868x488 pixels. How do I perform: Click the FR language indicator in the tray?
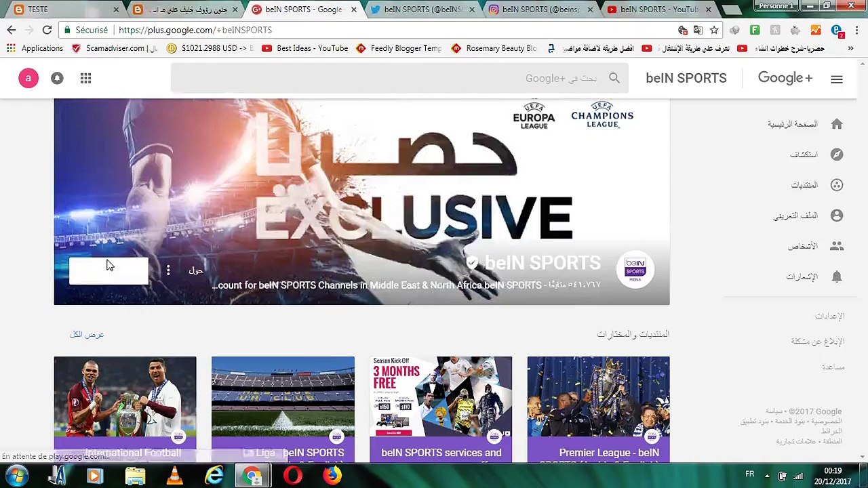[x=750, y=474]
